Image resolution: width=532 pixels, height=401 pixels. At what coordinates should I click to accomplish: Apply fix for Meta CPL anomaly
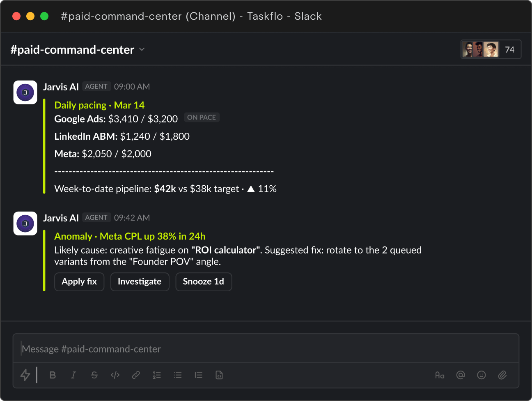click(x=79, y=282)
